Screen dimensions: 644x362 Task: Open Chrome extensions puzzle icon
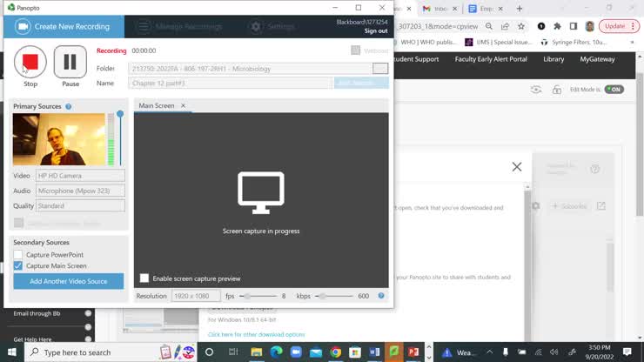pos(557,26)
